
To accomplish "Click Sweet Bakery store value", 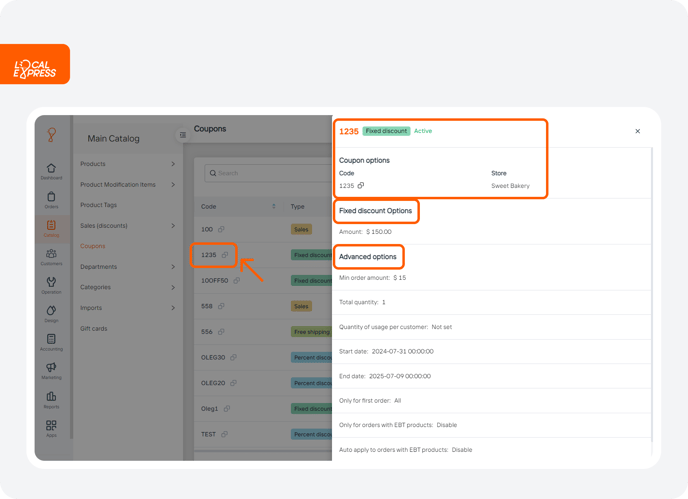I will (x=510, y=186).
